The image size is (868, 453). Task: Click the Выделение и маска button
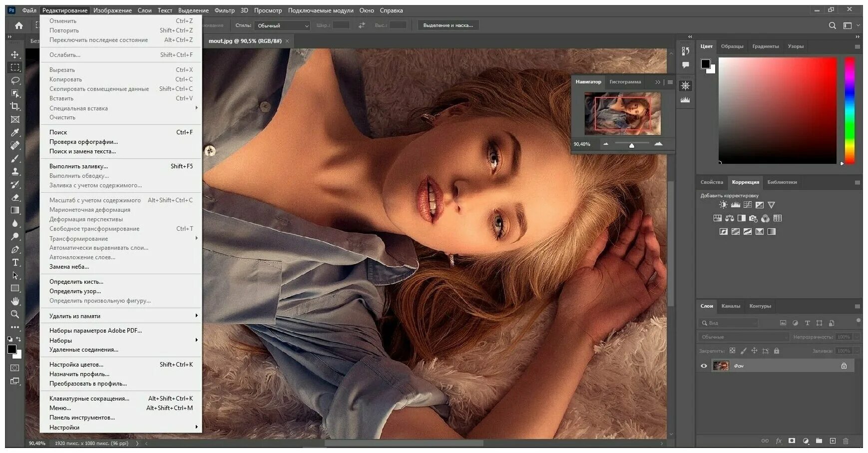448,24
